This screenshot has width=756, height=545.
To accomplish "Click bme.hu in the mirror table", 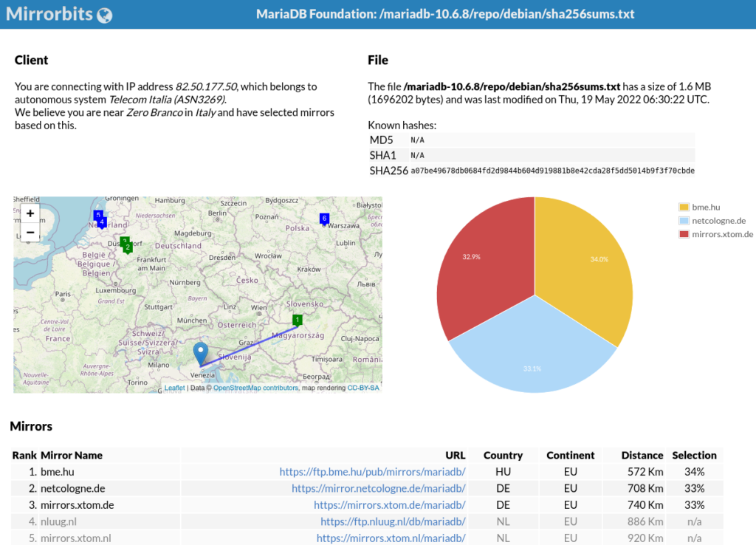I will click(x=58, y=472).
